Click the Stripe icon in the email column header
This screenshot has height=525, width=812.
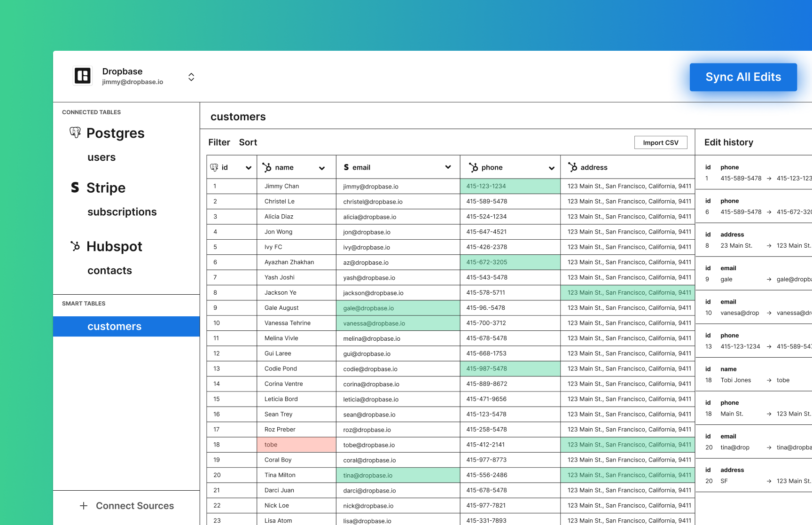(x=346, y=167)
